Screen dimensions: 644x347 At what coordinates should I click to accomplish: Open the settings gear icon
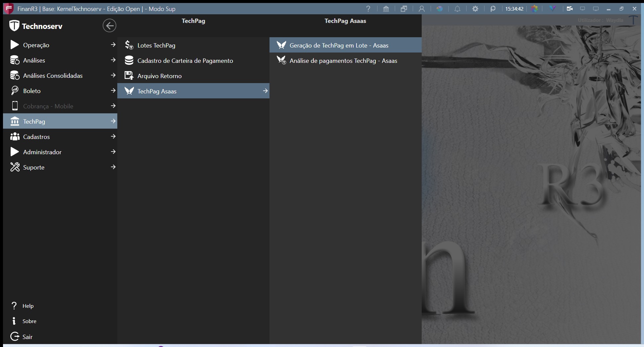click(475, 9)
